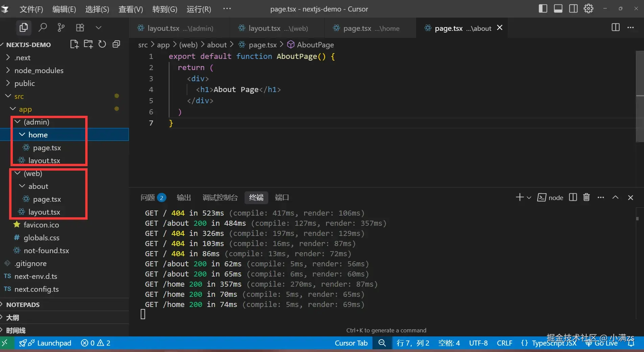This screenshot has width=644, height=352.
Task: Split the editor to the right
Action: (x=616, y=27)
